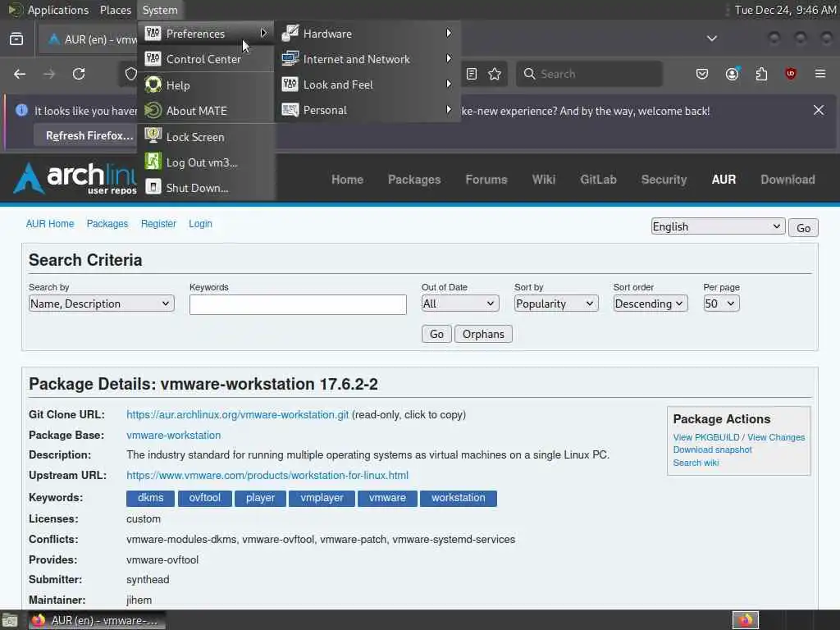Open the Preferences submenu
The image size is (840, 630).
point(206,33)
